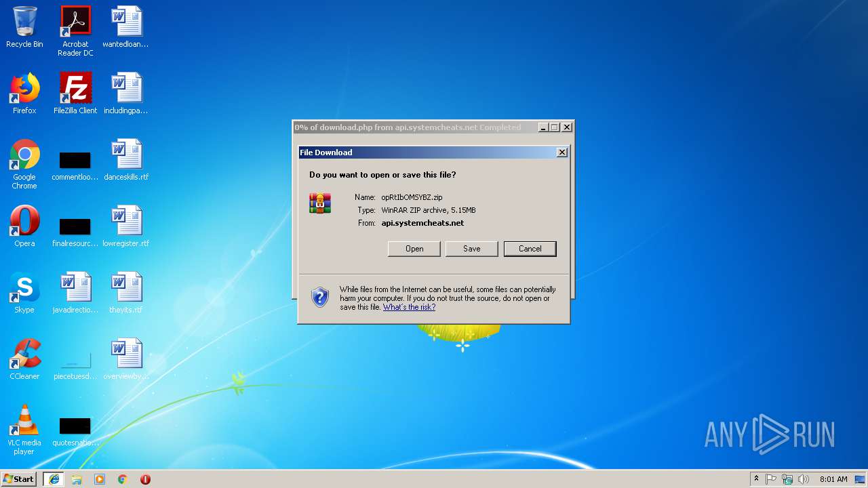
Task: Open the "What's the risk?" link
Action: [x=409, y=307]
